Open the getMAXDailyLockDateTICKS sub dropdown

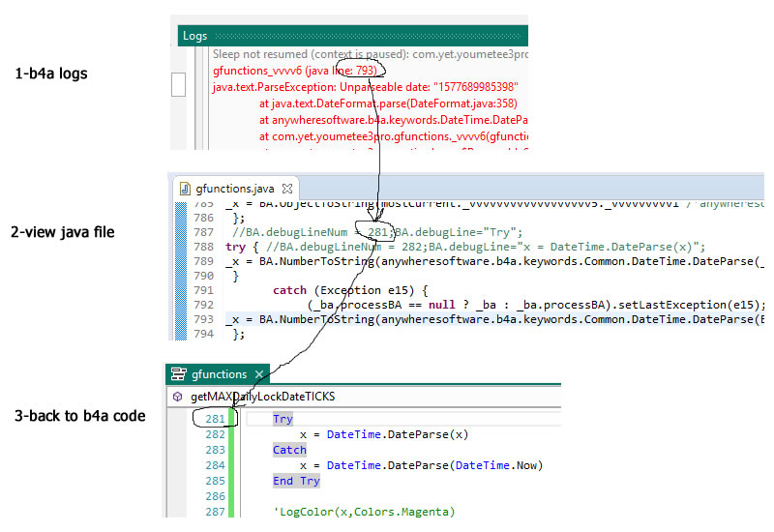pyautogui.click(x=364, y=397)
